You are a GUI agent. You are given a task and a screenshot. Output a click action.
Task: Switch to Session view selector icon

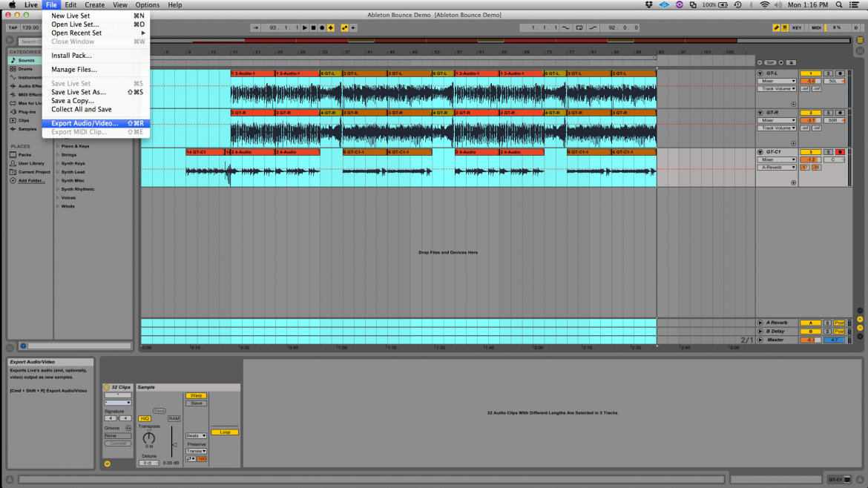click(861, 50)
